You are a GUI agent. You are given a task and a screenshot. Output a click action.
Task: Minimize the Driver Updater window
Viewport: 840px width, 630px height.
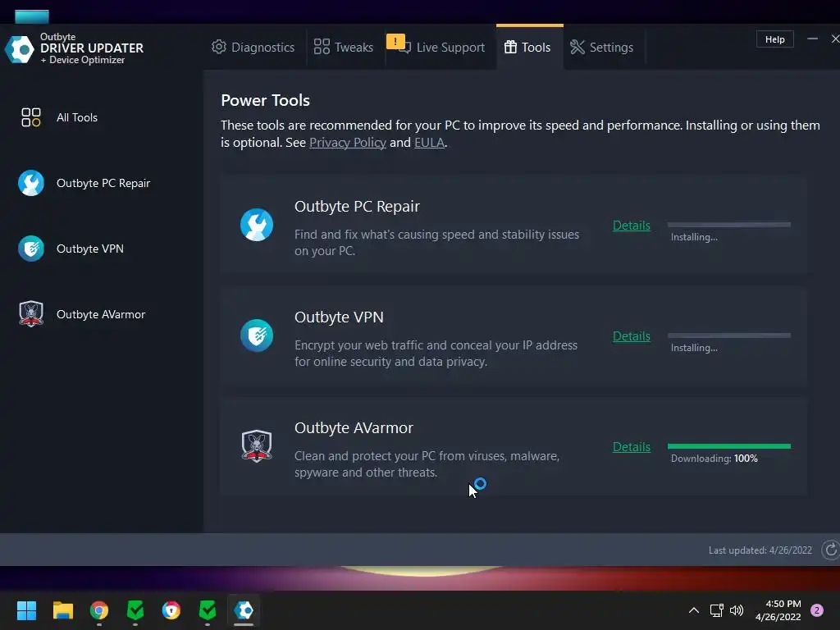[812, 39]
